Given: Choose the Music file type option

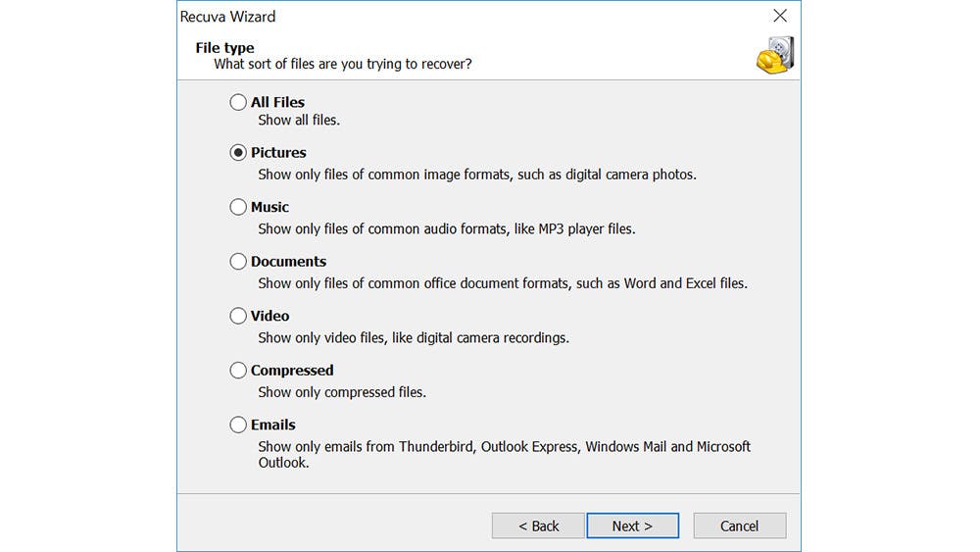Looking at the screenshot, I should (238, 207).
